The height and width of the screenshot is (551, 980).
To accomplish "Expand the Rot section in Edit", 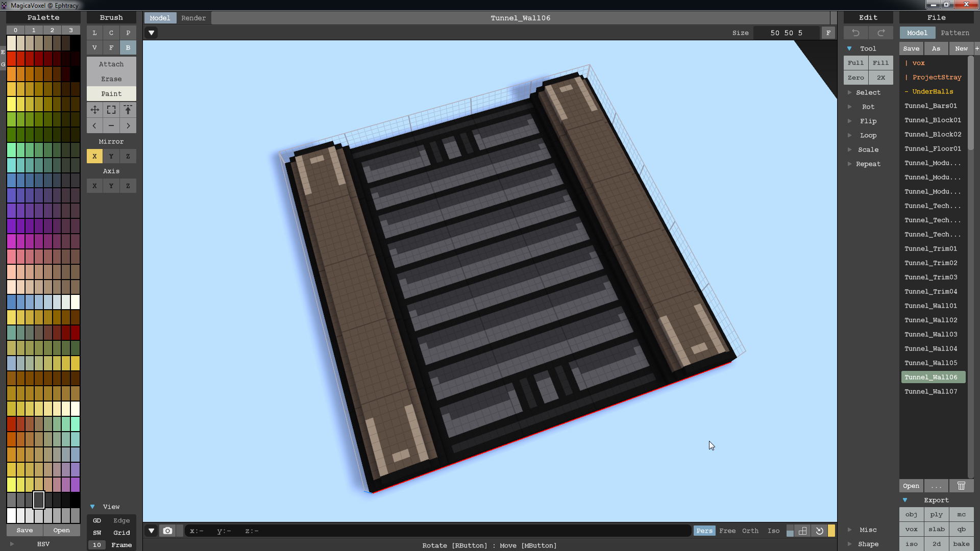I will point(868,107).
